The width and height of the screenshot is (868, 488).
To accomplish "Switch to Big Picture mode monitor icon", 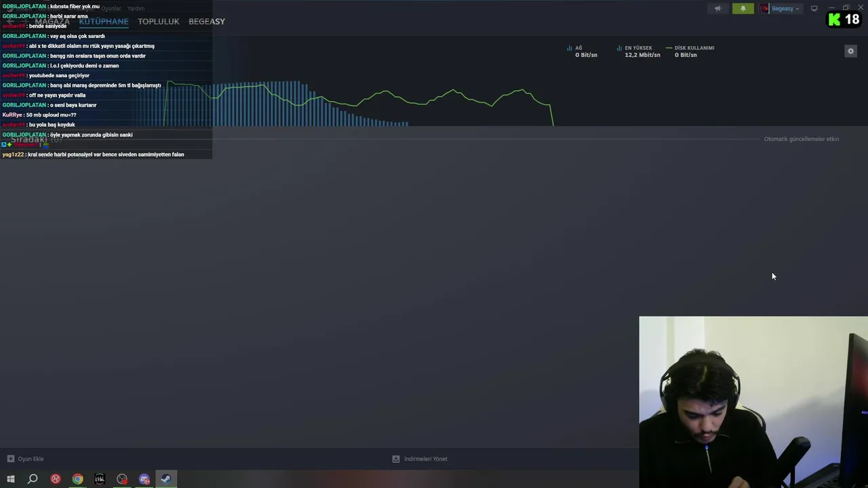I will click(x=814, y=9).
